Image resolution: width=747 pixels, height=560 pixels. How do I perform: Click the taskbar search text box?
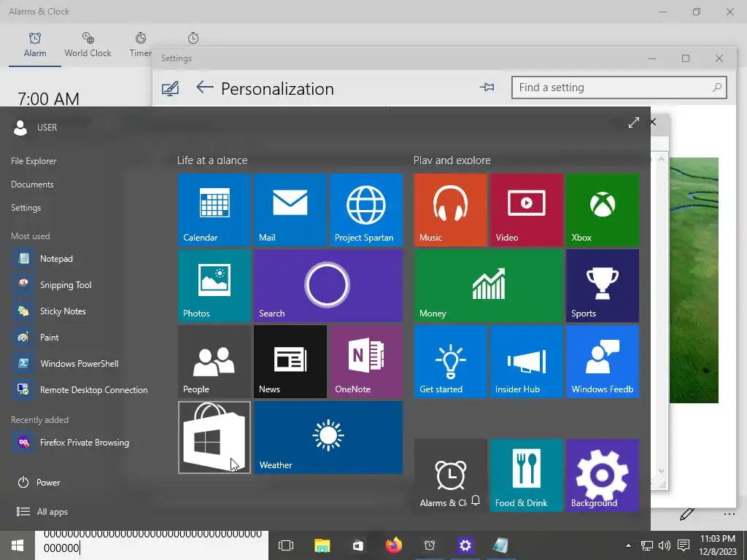point(152,545)
